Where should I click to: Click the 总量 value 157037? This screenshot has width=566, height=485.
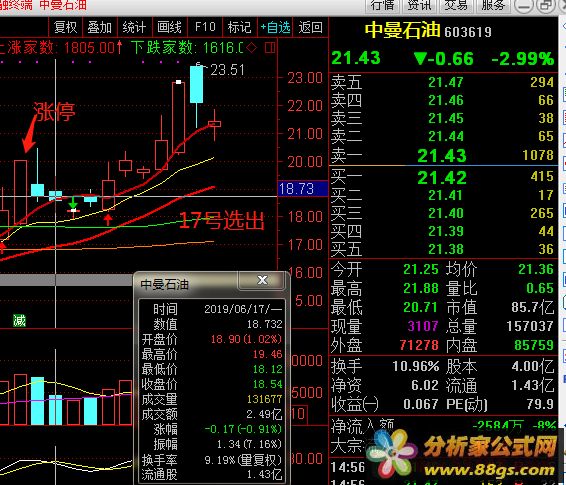(530, 326)
